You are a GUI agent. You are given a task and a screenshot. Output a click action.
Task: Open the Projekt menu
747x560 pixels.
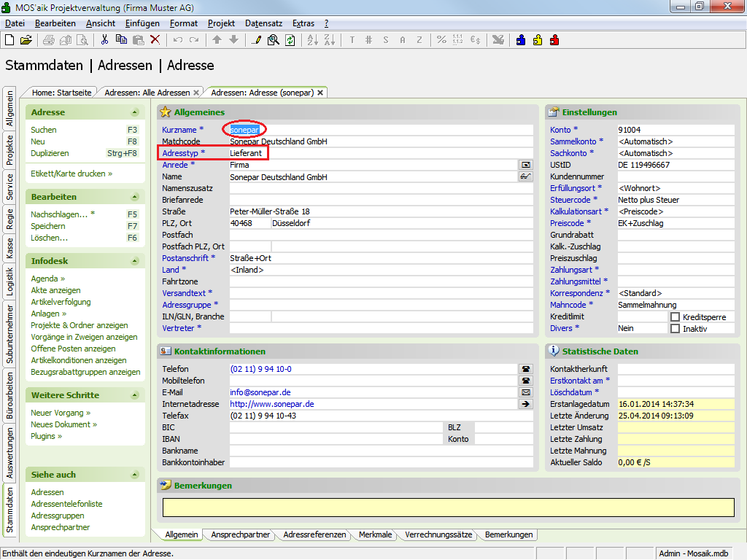(x=221, y=23)
